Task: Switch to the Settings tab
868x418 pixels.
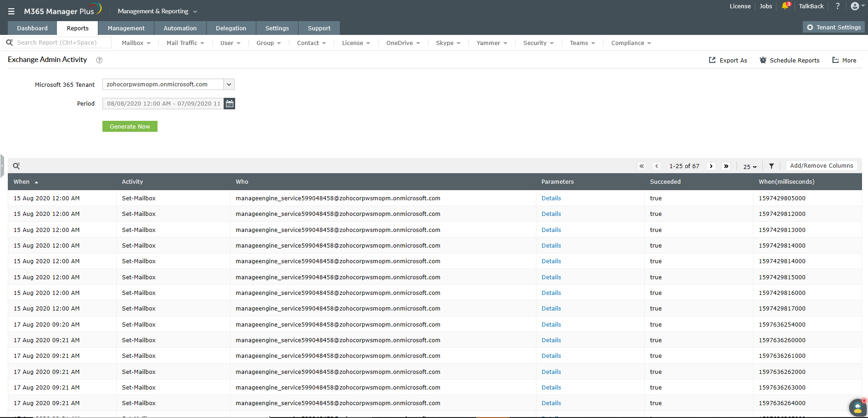Action: coord(277,28)
